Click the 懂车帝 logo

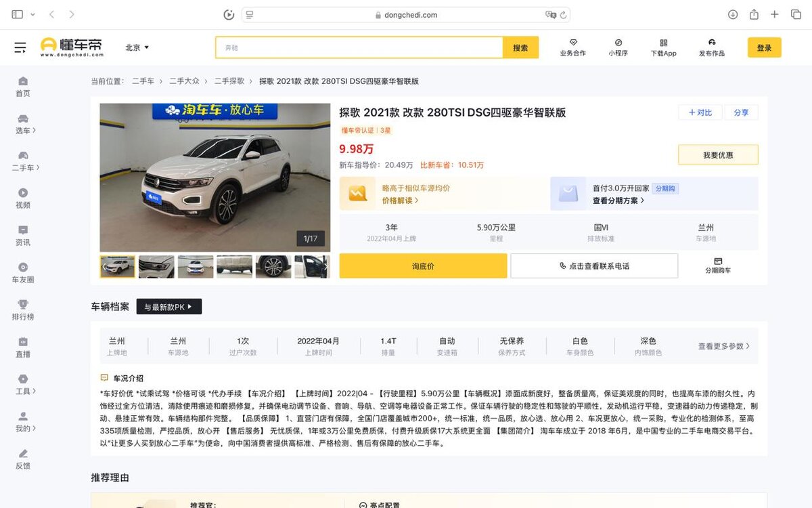[71, 47]
